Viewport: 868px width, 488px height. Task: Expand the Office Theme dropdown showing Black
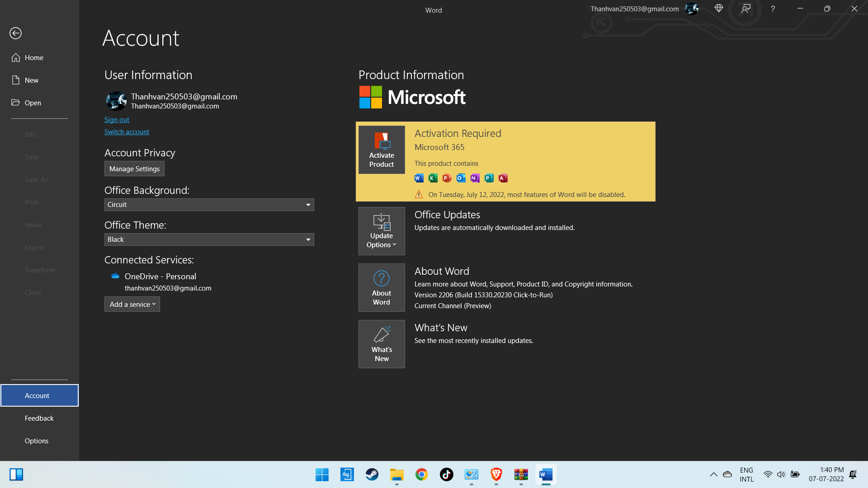click(x=209, y=239)
